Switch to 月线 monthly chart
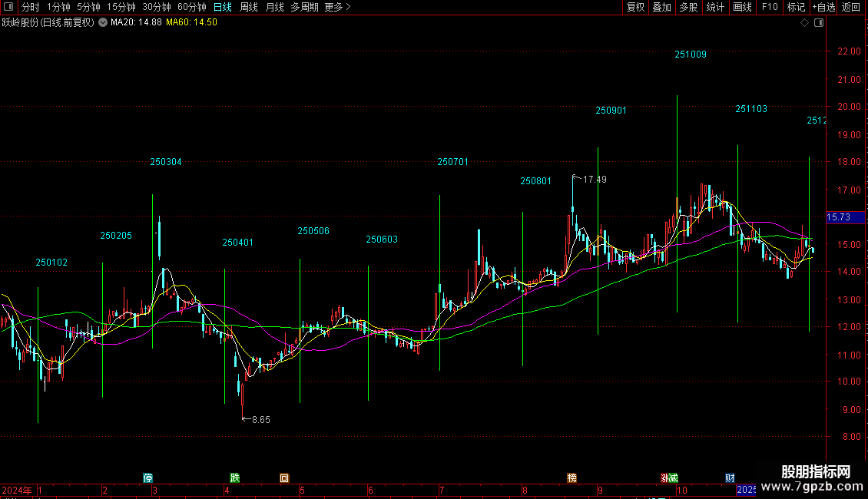The height and width of the screenshot is (499, 868). pyautogui.click(x=274, y=7)
